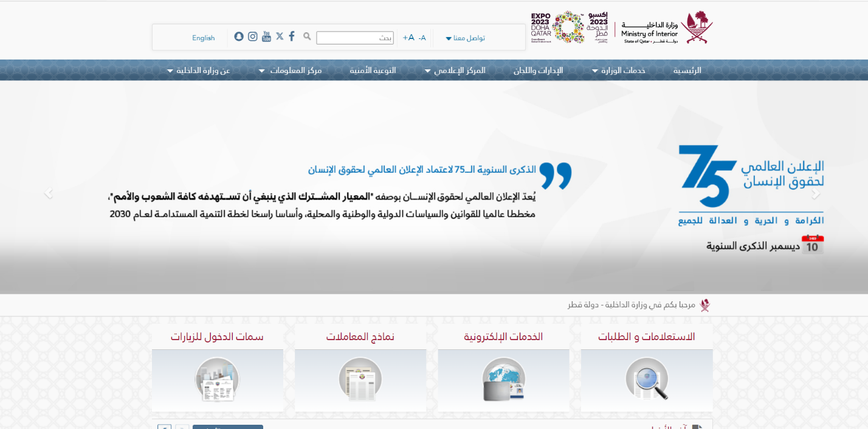Open the سمات الدخول للزيارات link
868x429 pixels.
[x=217, y=337]
